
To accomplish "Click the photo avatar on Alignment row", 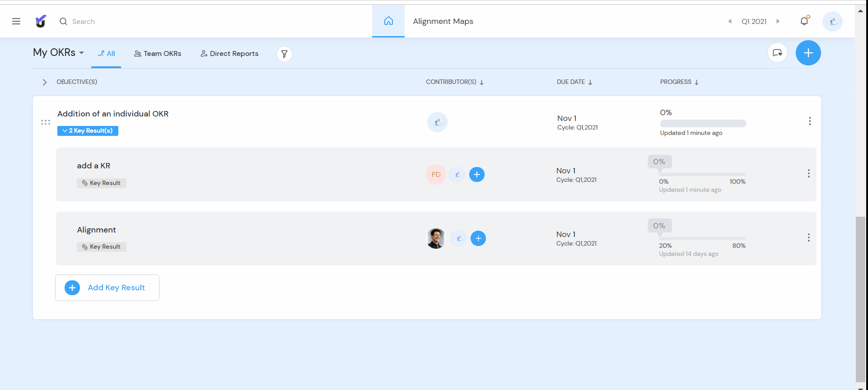I will pos(436,238).
